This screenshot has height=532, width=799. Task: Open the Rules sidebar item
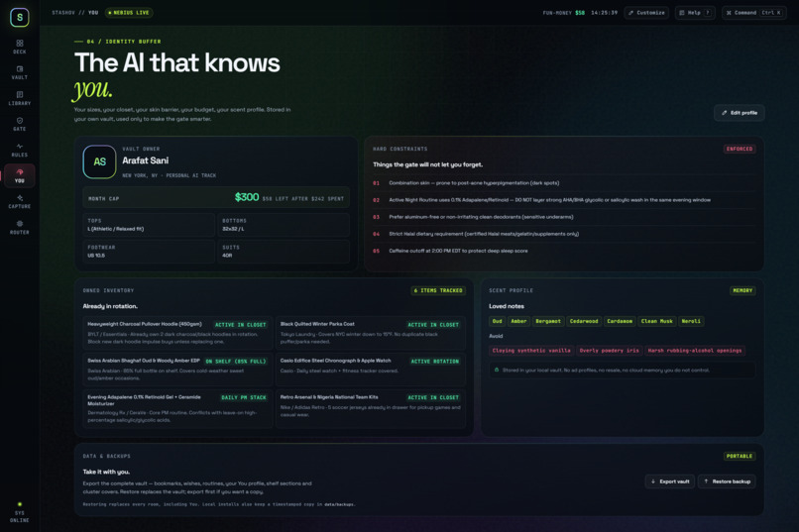click(20, 151)
